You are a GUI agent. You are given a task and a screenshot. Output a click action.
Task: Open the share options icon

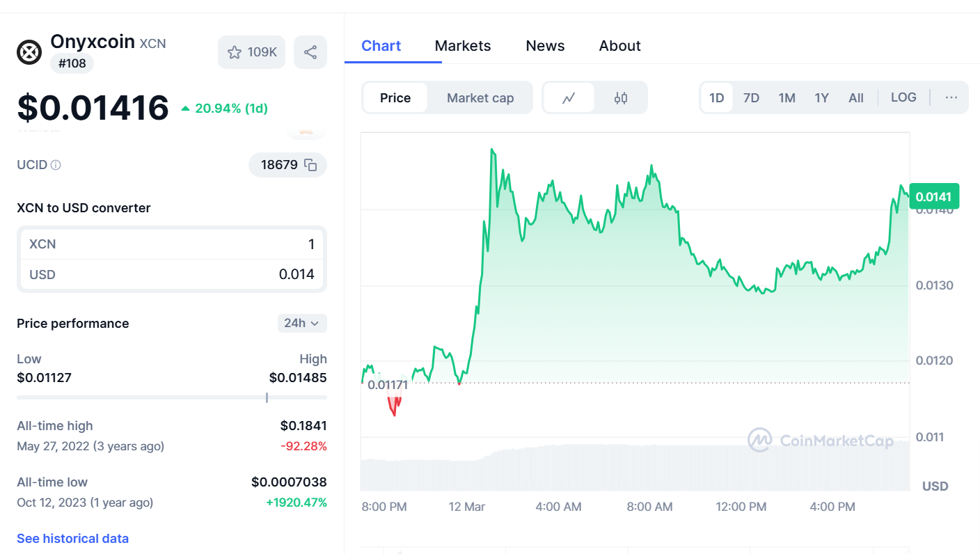click(x=310, y=52)
